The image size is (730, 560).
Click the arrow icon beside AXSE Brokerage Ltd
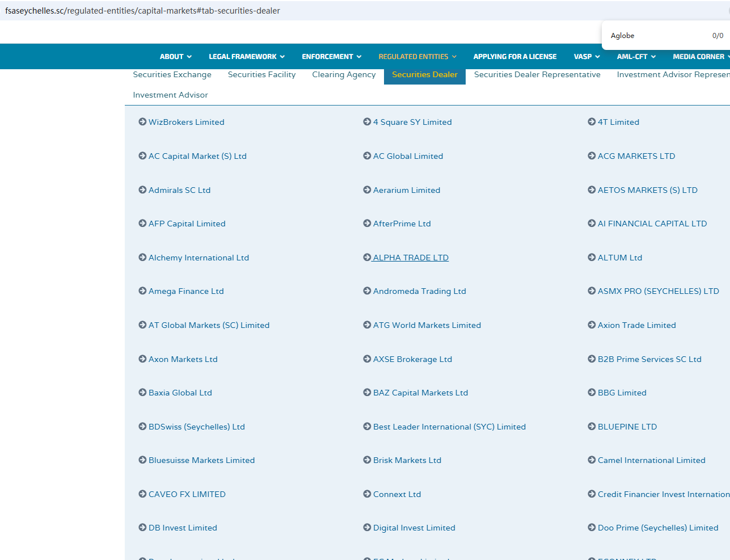367,359
